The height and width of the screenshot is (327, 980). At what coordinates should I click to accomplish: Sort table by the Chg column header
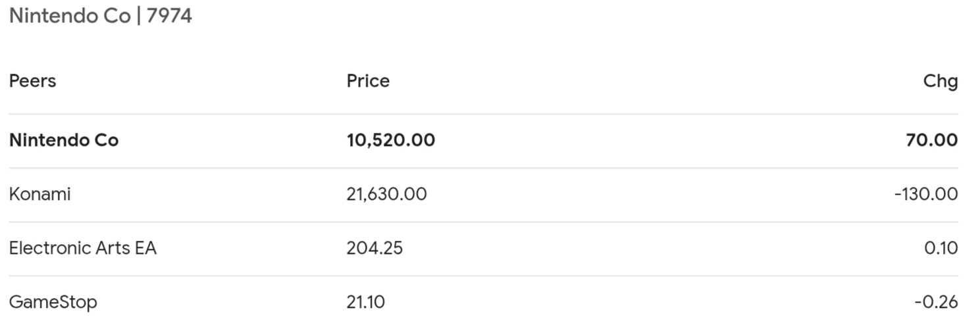coord(941,82)
